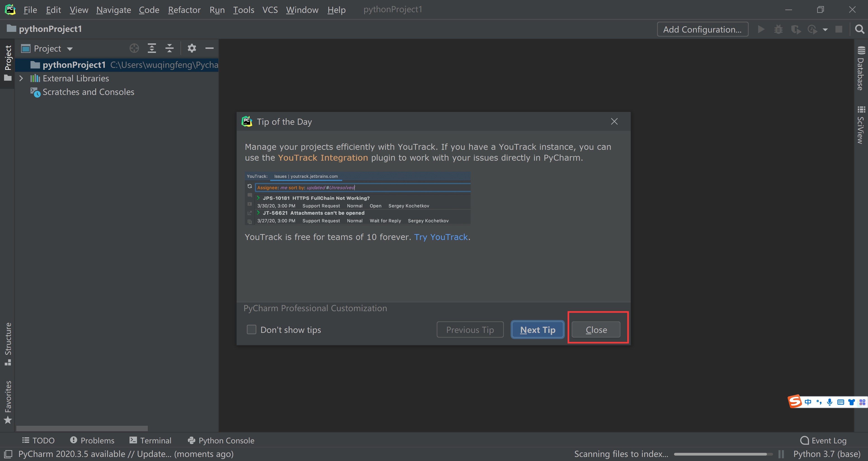Click the Stop icon in toolbar
The image size is (868, 461).
(x=839, y=29)
